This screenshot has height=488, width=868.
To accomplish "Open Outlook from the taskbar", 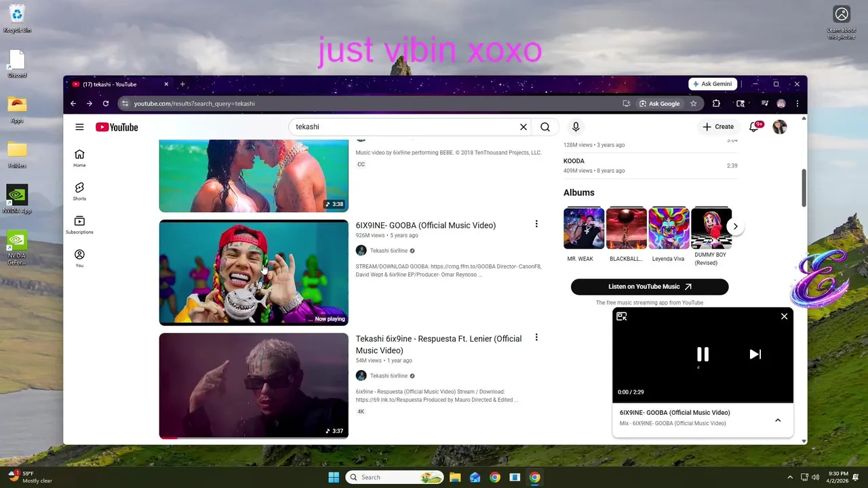I will click(475, 477).
